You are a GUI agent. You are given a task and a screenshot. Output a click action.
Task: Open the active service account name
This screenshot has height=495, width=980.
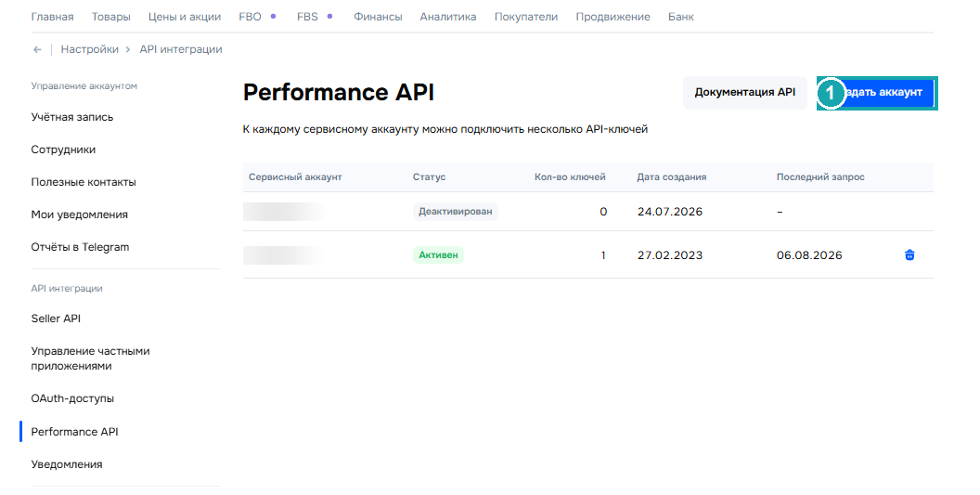point(284,255)
